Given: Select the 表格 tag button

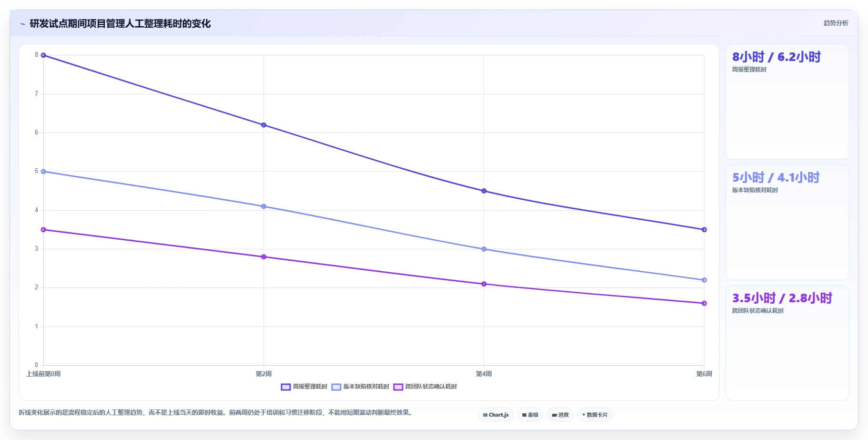Looking at the screenshot, I should [530, 415].
